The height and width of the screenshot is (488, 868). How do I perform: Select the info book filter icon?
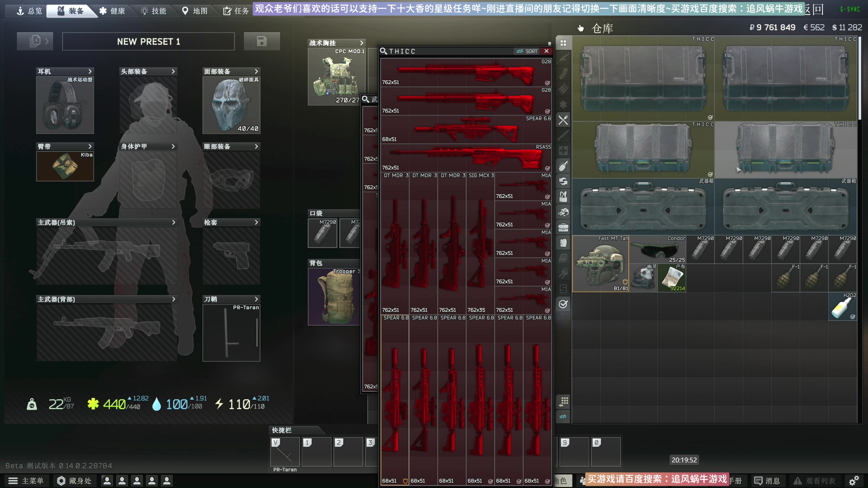click(563, 258)
